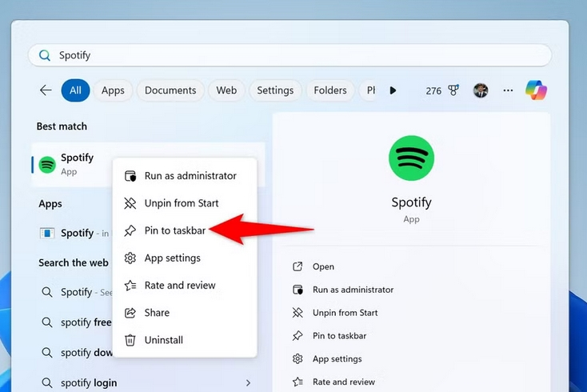Click the Spotify icon under Best match
587x392 pixels.
[47, 165]
